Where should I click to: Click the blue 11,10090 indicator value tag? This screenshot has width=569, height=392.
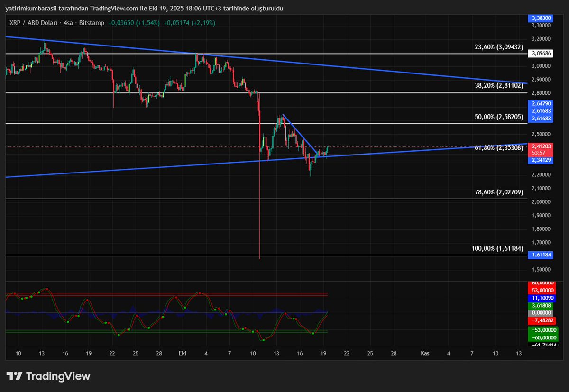coord(542,298)
